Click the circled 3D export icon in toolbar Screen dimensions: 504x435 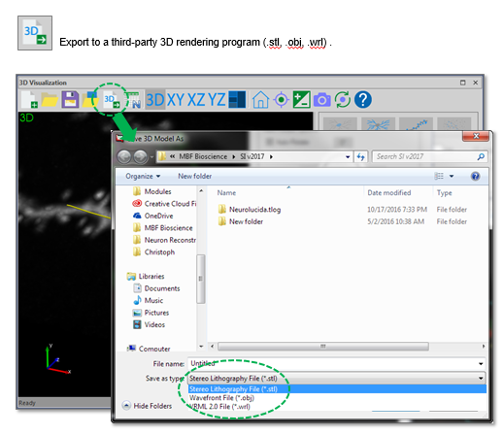click(112, 100)
